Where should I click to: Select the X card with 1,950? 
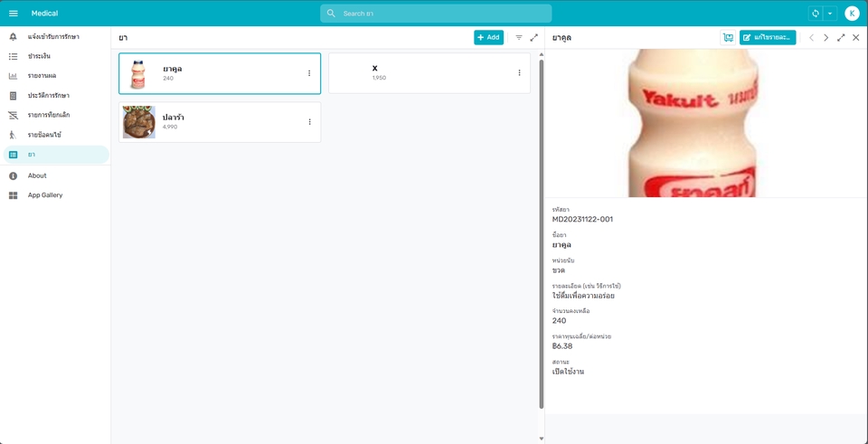pos(429,73)
